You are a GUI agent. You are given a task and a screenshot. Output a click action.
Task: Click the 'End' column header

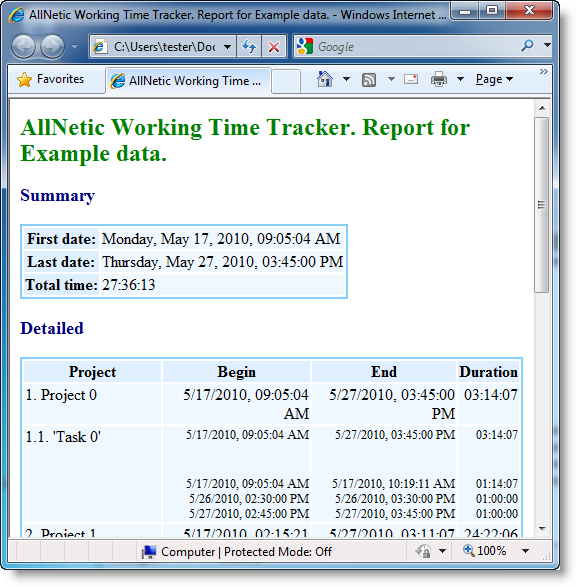coord(384,372)
